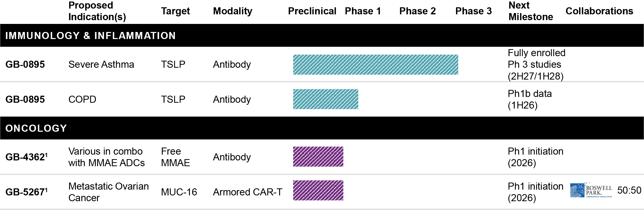The image size is (644, 210).
Task: Click the MUC-16 target cell
Action: pos(179,192)
